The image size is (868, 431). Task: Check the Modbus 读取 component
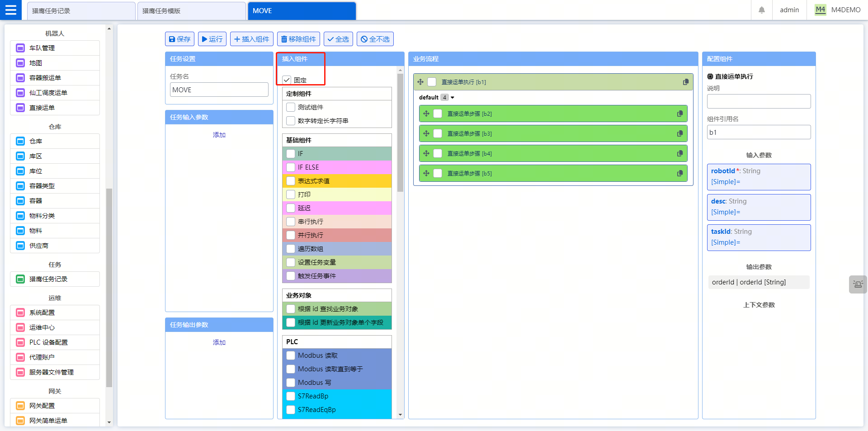(x=291, y=355)
